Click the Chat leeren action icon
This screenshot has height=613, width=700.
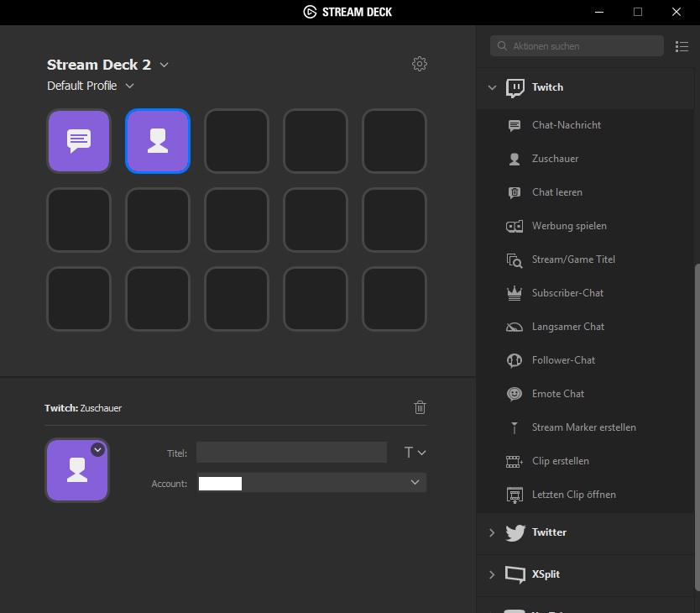(515, 192)
